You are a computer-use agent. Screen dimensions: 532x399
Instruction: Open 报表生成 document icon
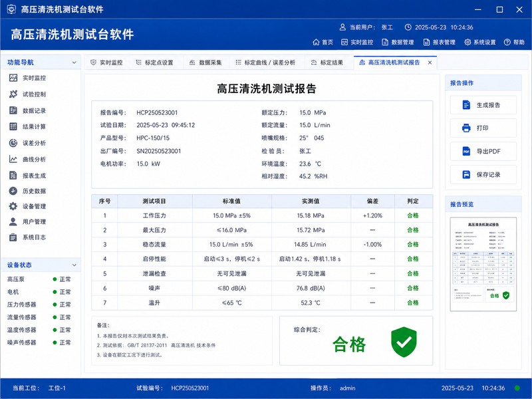click(13, 176)
